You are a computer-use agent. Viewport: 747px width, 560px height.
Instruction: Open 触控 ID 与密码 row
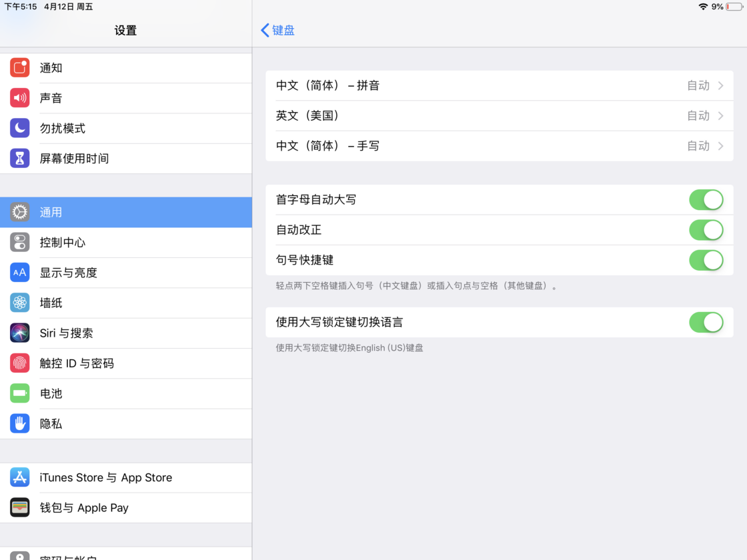coord(126,363)
